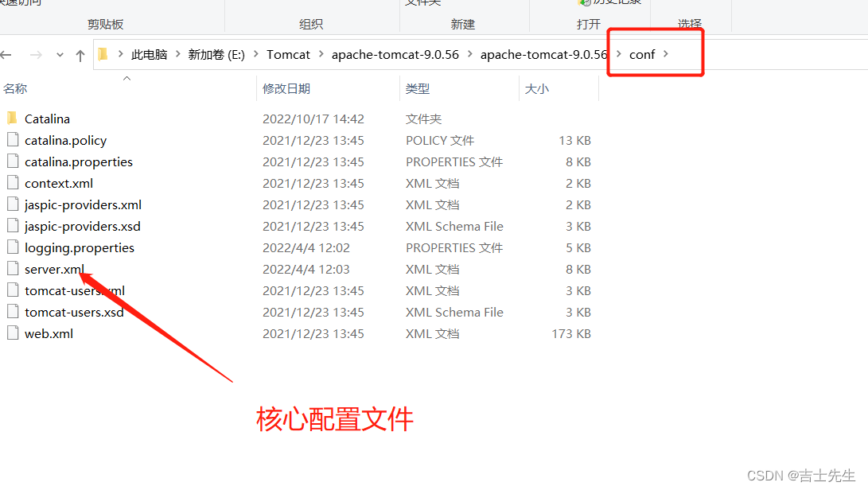Image resolution: width=868 pixels, height=490 pixels.
Task: Select the web.xml file icon
Action: click(x=13, y=332)
